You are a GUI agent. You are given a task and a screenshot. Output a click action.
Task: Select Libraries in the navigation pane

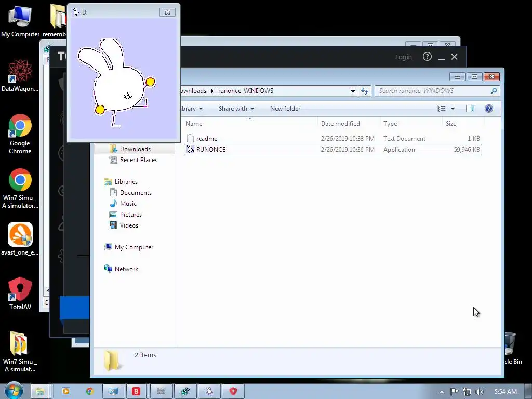click(126, 182)
